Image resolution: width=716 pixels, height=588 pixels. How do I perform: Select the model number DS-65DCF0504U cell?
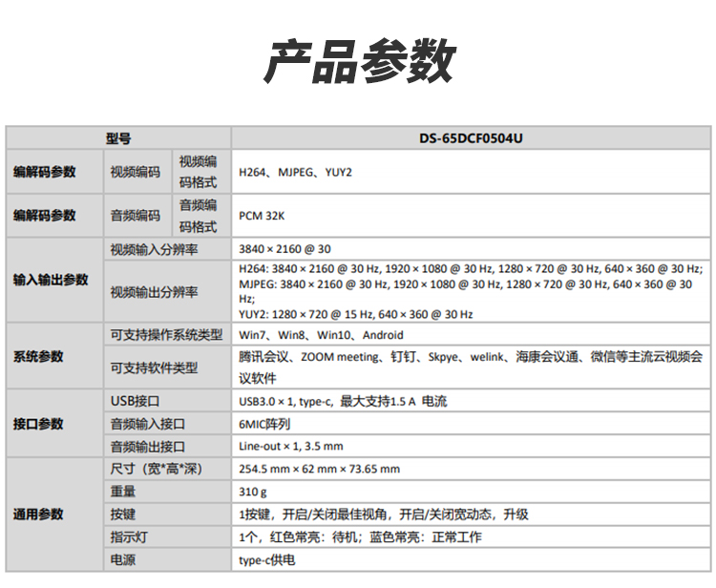tap(471, 138)
